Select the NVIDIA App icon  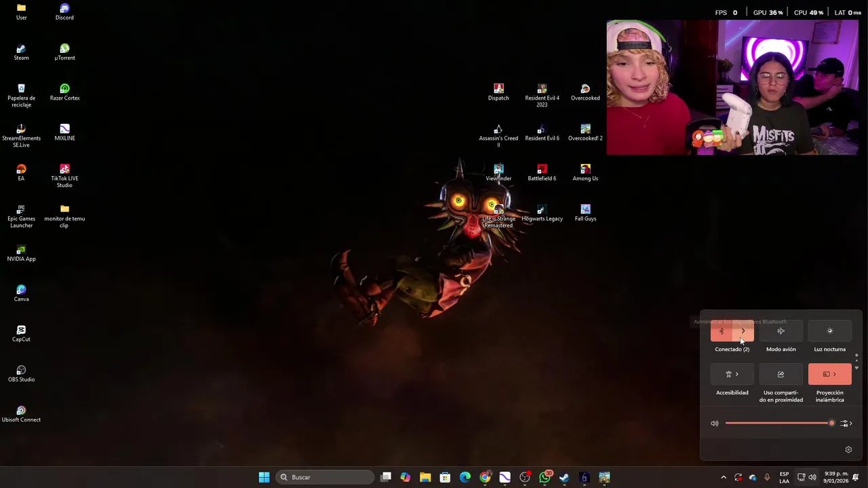22,253
